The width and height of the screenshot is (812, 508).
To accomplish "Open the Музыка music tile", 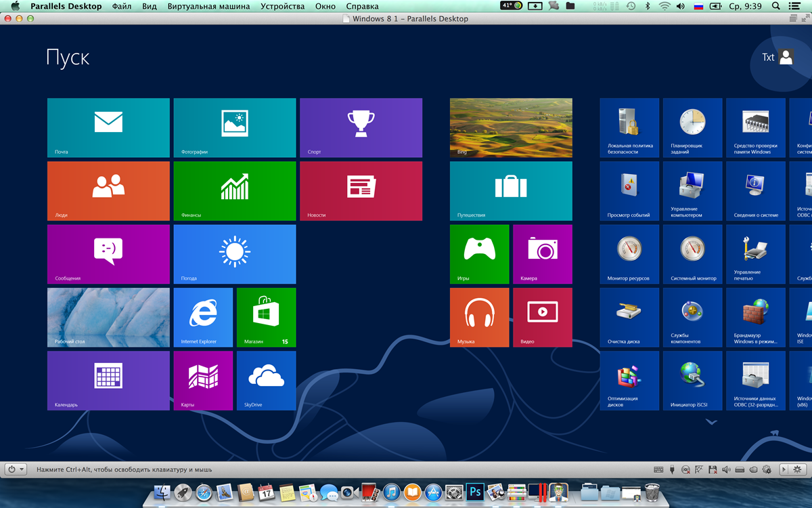I will pos(479,317).
